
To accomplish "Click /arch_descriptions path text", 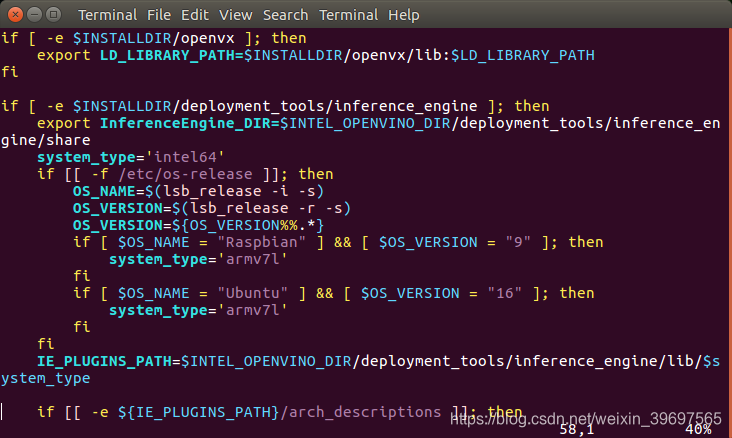I will pyautogui.click(x=360, y=412).
